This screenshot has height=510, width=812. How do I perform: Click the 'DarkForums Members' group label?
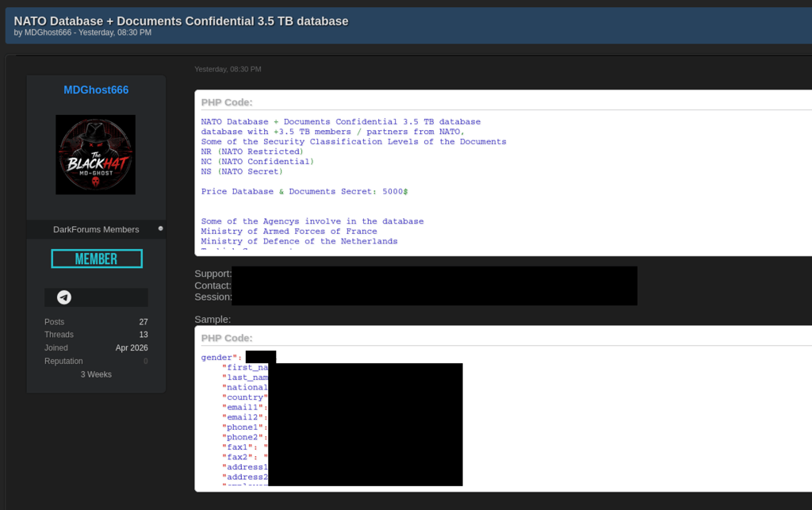[x=96, y=229]
